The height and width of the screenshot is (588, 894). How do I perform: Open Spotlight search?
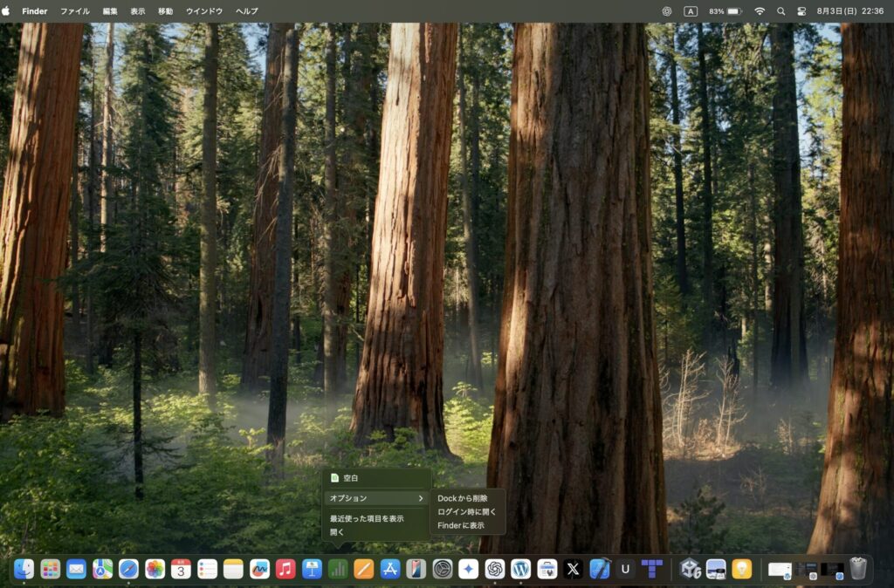781,10
